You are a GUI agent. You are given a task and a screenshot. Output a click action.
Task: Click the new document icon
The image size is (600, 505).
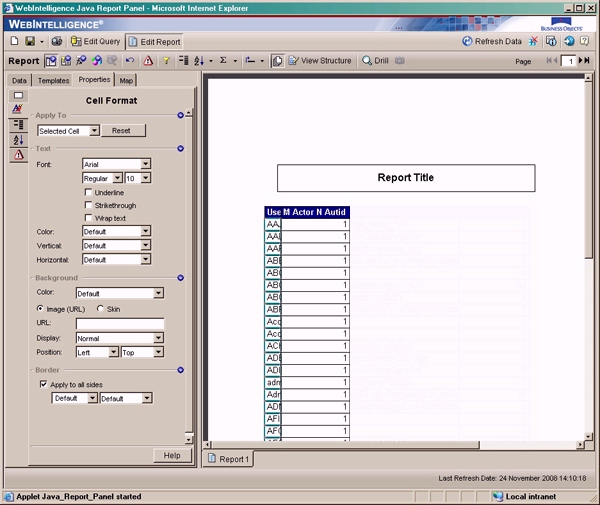pyautogui.click(x=14, y=42)
